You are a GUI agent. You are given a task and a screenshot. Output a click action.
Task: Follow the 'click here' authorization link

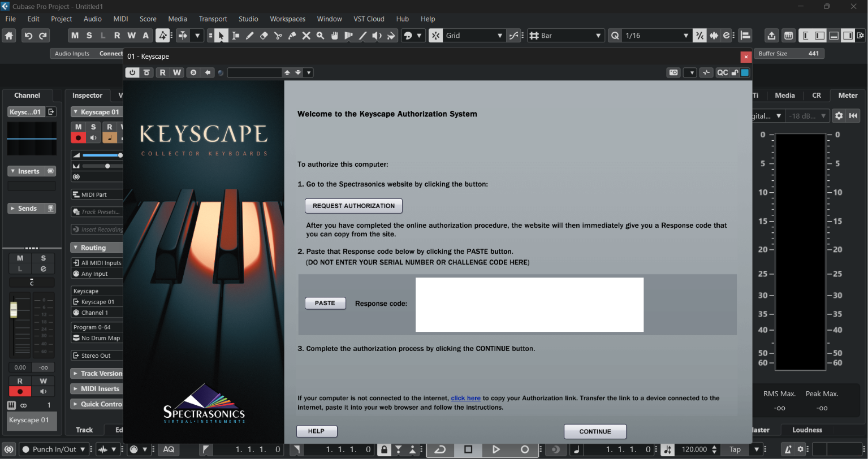[x=465, y=398]
